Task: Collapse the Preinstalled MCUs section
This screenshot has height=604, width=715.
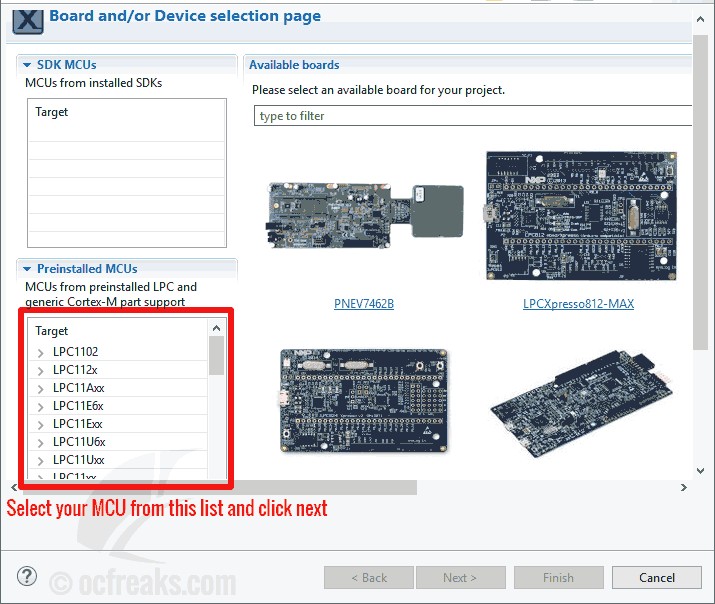Action: (27, 269)
